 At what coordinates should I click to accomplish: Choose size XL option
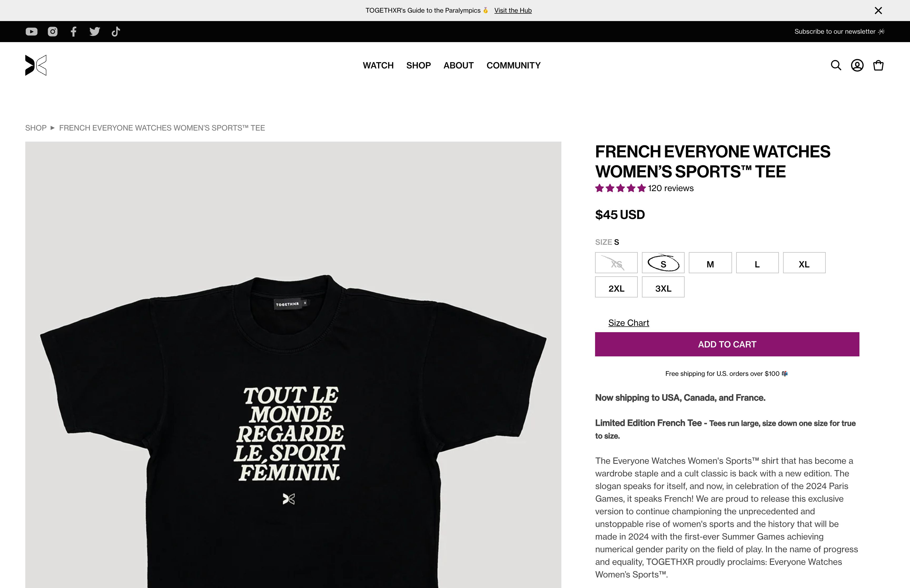(804, 263)
